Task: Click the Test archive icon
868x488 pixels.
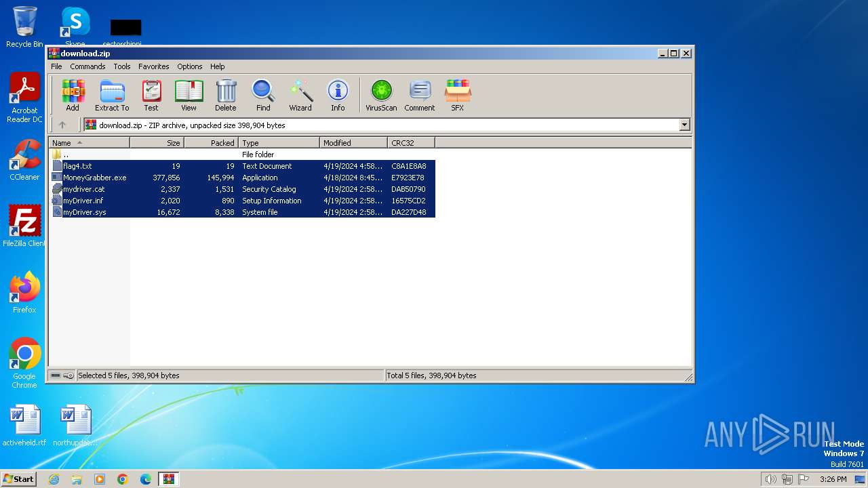Action: coord(151,95)
